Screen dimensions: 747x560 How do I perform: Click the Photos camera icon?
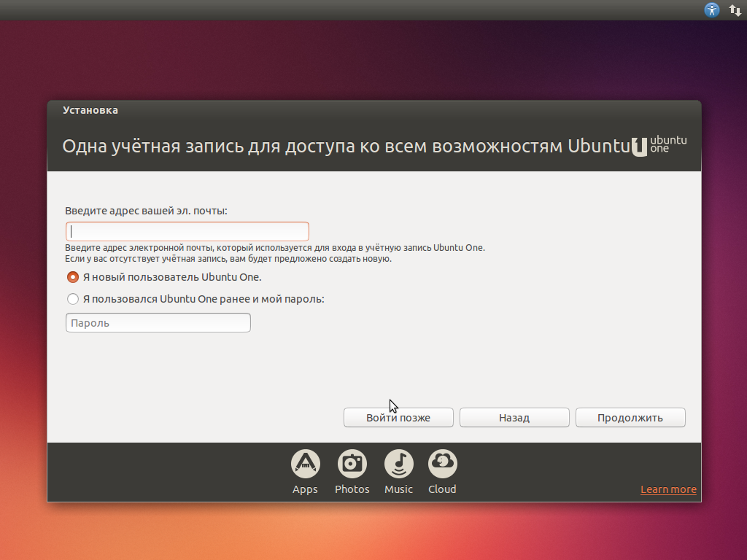[x=352, y=463]
